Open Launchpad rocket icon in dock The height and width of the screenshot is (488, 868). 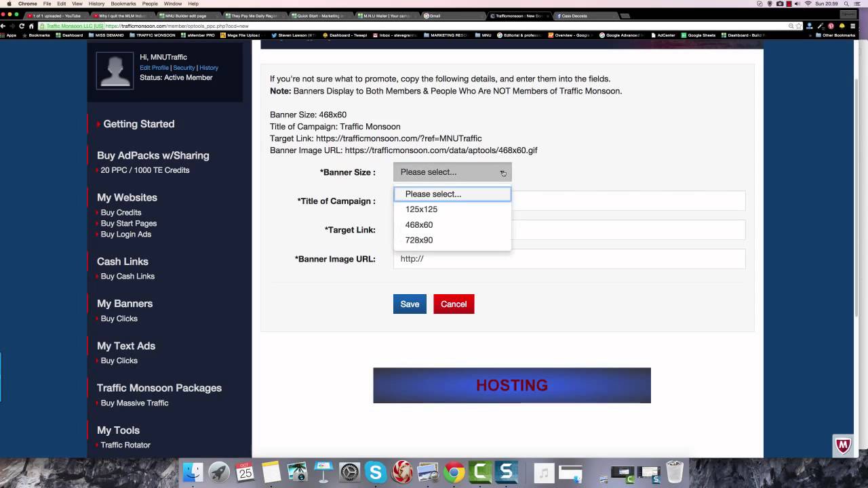click(x=219, y=472)
